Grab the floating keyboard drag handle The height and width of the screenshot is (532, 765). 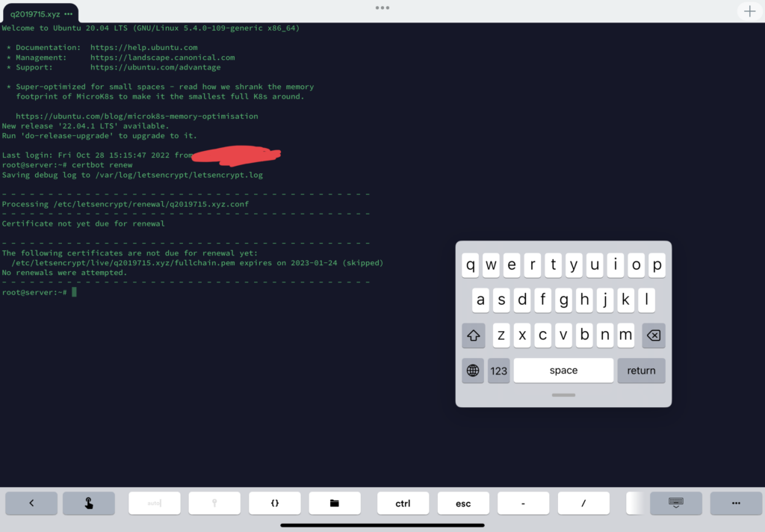(x=563, y=395)
